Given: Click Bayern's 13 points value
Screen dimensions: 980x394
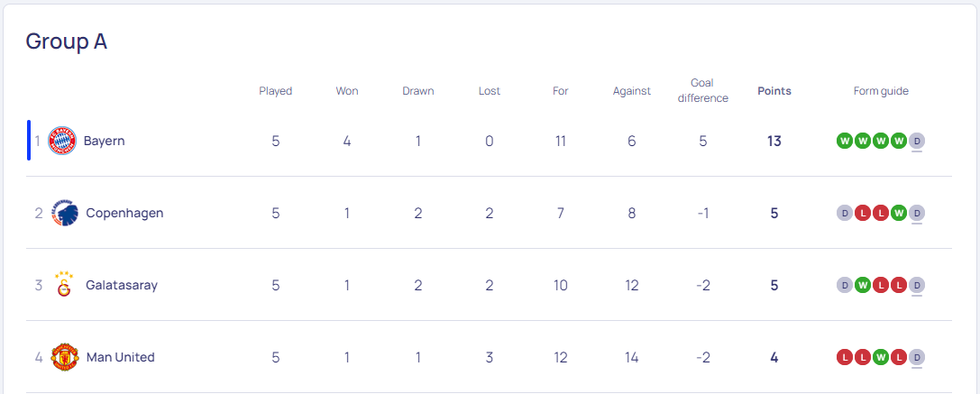Looking at the screenshot, I should coord(774,142).
